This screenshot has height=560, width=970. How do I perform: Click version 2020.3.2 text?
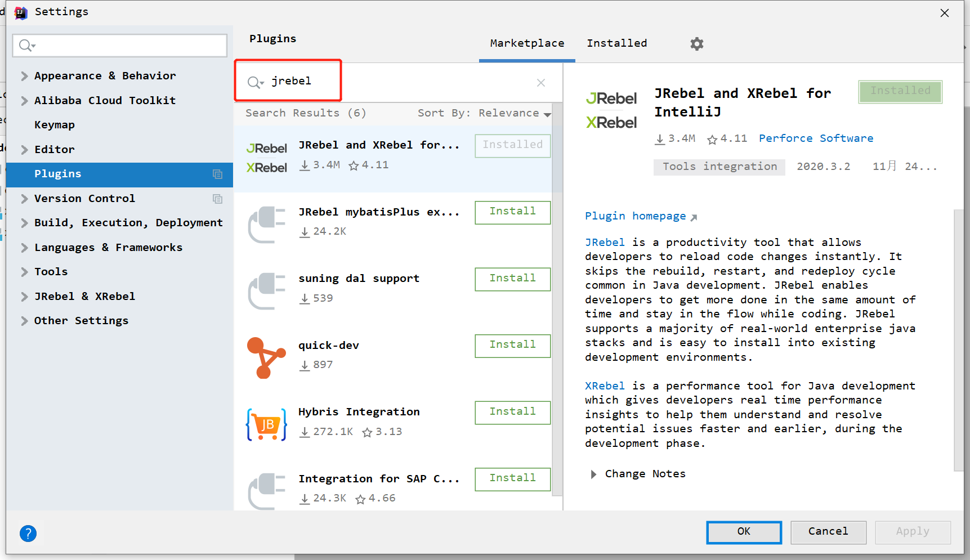pyautogui.click(x=824, y=167)
